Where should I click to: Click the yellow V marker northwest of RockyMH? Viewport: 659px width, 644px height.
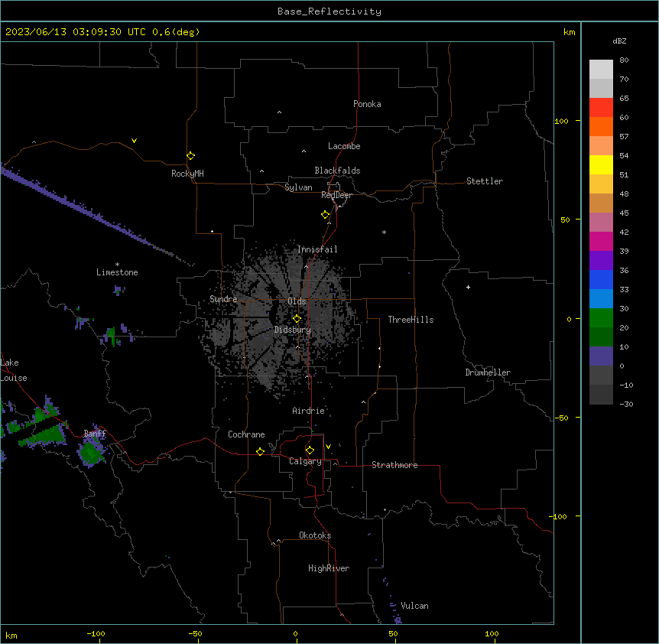(x=134, y=141)
